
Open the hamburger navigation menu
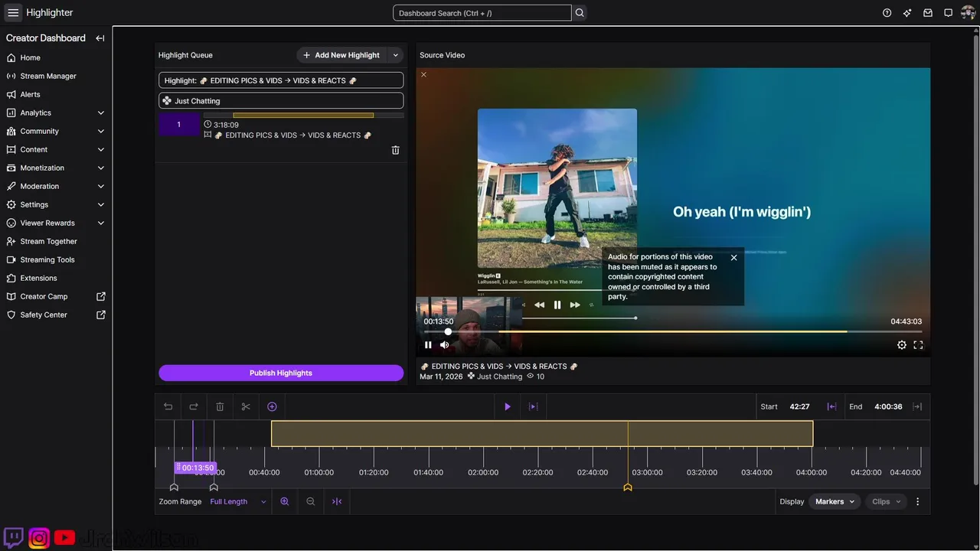click(13, 13)
